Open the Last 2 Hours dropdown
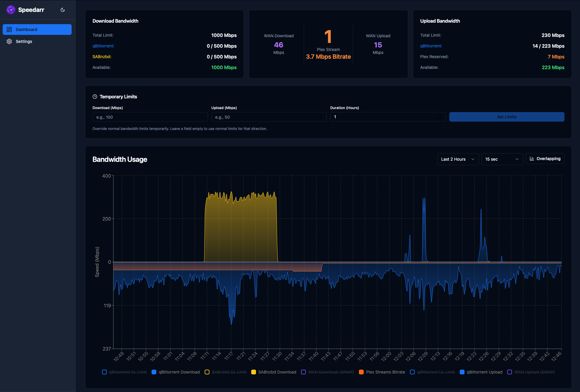This screenshot has height=392, width=580. tap(458, 159)
